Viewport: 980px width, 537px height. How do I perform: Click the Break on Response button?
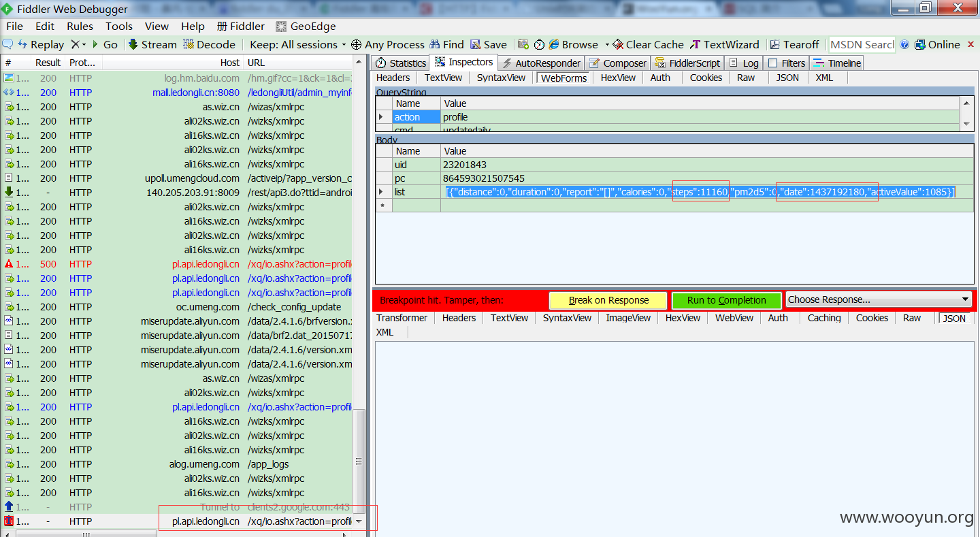pyautogui.click(x=608, y=300)
